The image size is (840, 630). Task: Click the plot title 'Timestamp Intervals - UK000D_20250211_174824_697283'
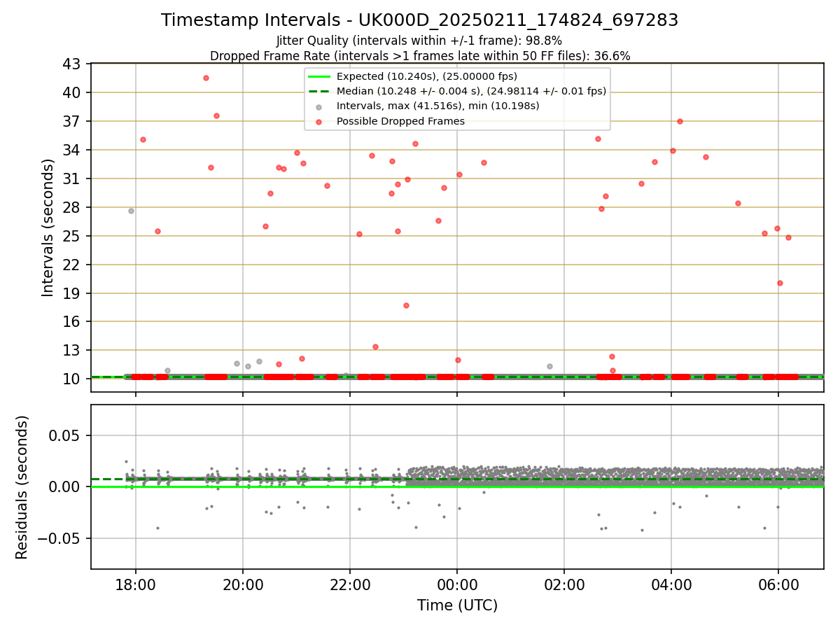(419, 20)
